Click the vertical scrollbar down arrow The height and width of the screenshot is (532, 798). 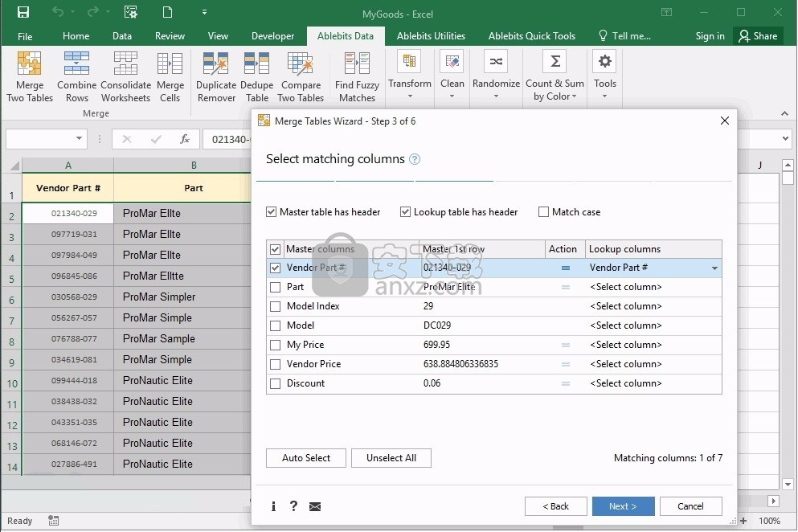click(788, 484)
